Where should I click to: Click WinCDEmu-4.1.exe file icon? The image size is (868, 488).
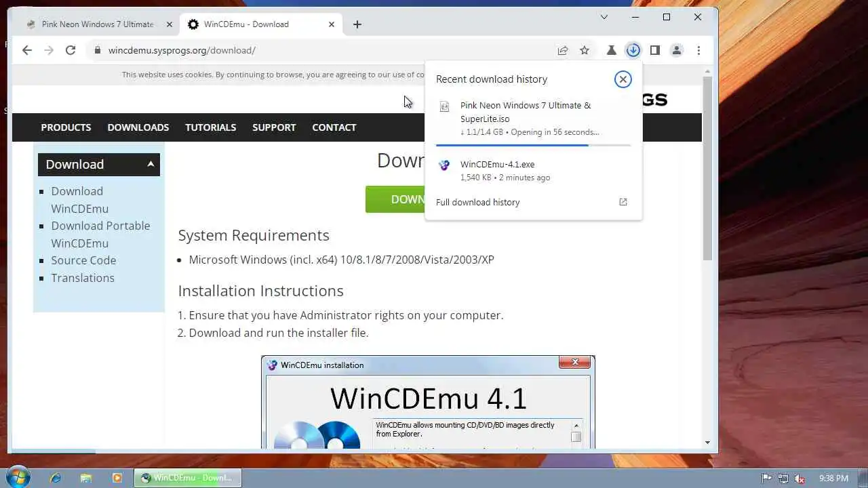point(445,165)
